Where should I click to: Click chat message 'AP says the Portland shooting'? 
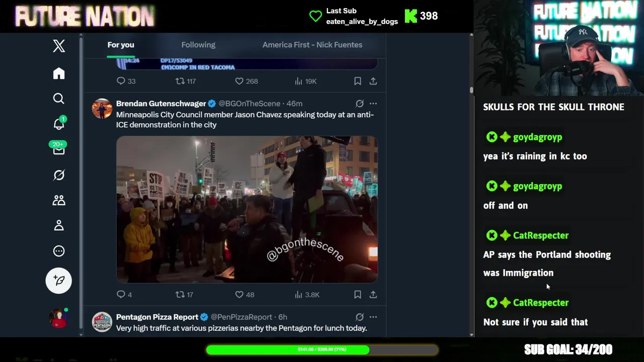547,263
